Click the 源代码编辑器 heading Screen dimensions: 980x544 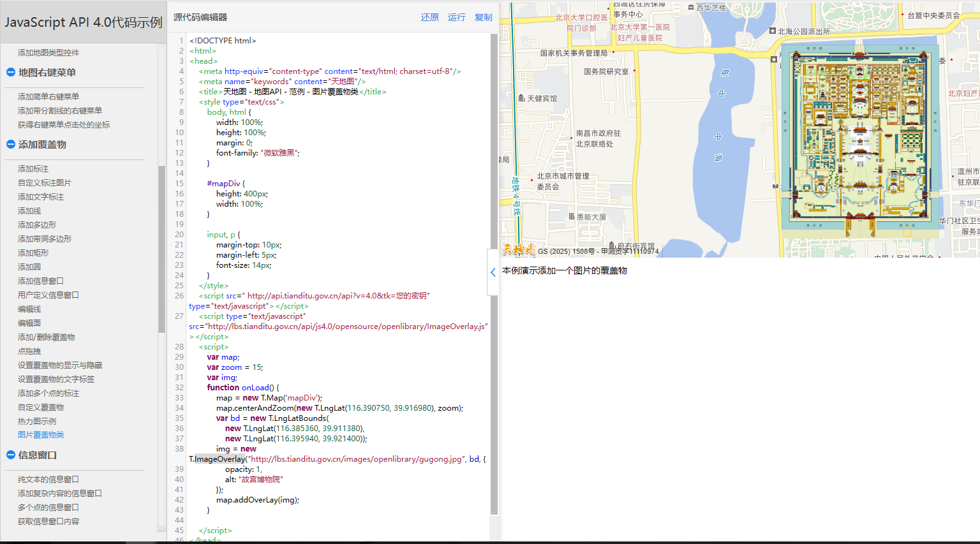point(200,17)
